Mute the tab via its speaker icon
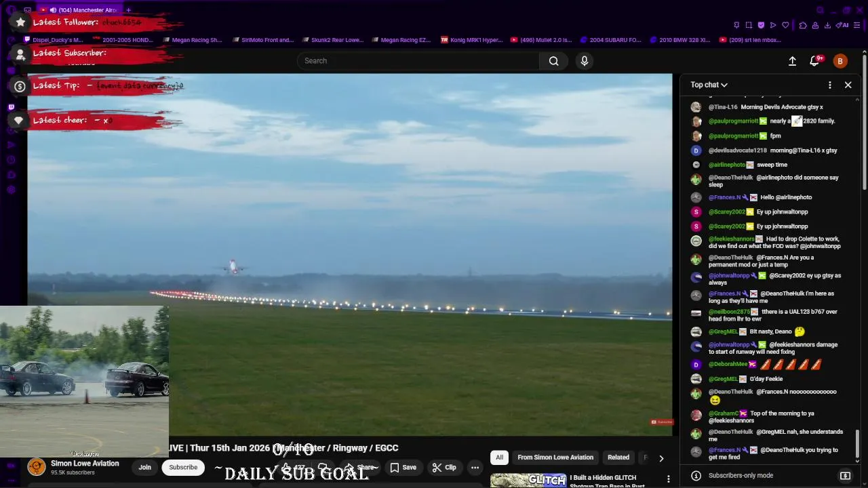Image resolution: width=868 pixels, height=488 pixels. pyautogui.click(x=53, y=10)
